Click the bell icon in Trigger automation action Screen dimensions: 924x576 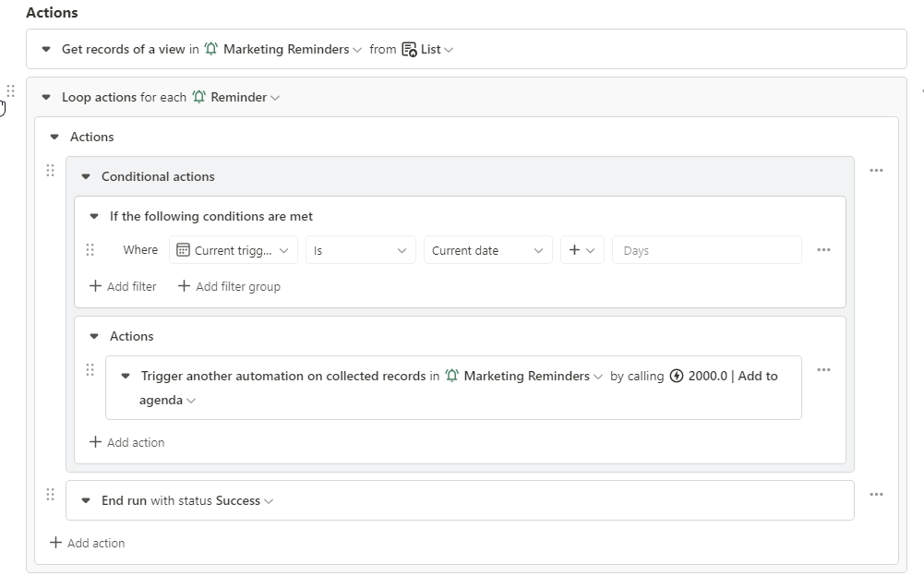[451, 376]
